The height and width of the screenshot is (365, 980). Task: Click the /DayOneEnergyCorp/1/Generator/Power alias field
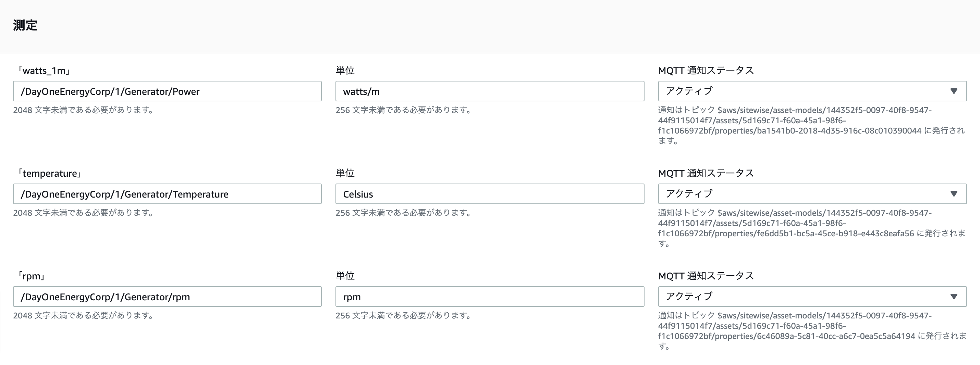pos(167,91)
